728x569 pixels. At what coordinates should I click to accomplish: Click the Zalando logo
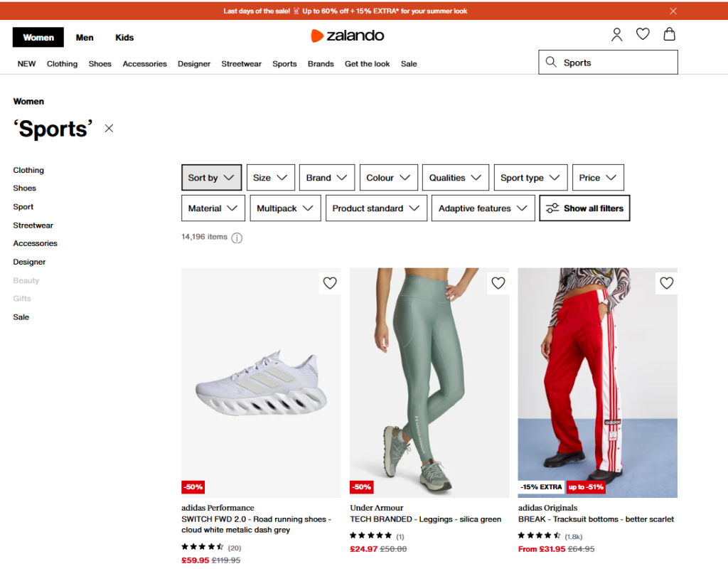click(347, 36)
